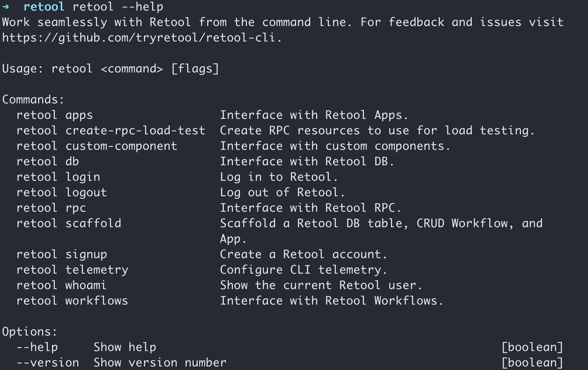
Task: Click the 'Options:' section heading
Action: (30, 332)
